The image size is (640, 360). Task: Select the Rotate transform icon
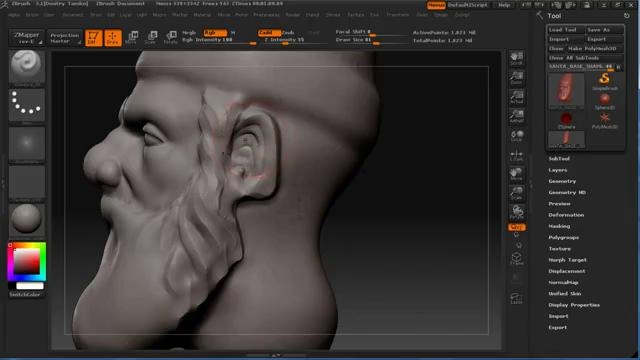pos(171,37)
